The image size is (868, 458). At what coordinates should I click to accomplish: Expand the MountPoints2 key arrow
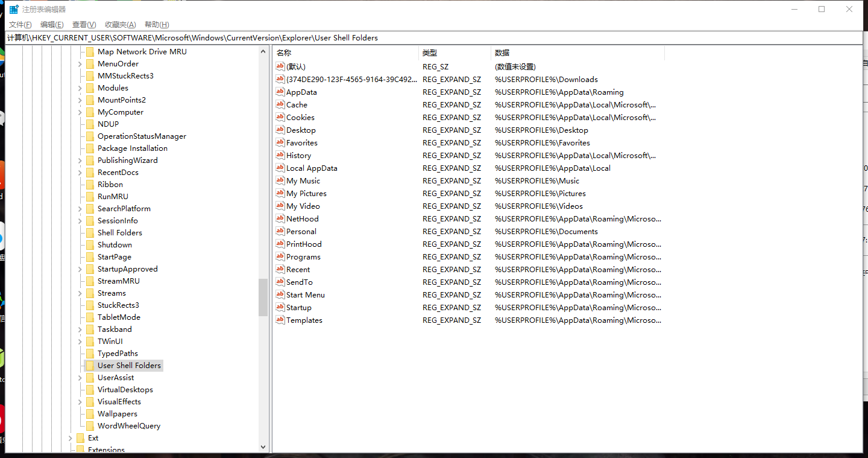pyautogui.click(x=80, y=100)
